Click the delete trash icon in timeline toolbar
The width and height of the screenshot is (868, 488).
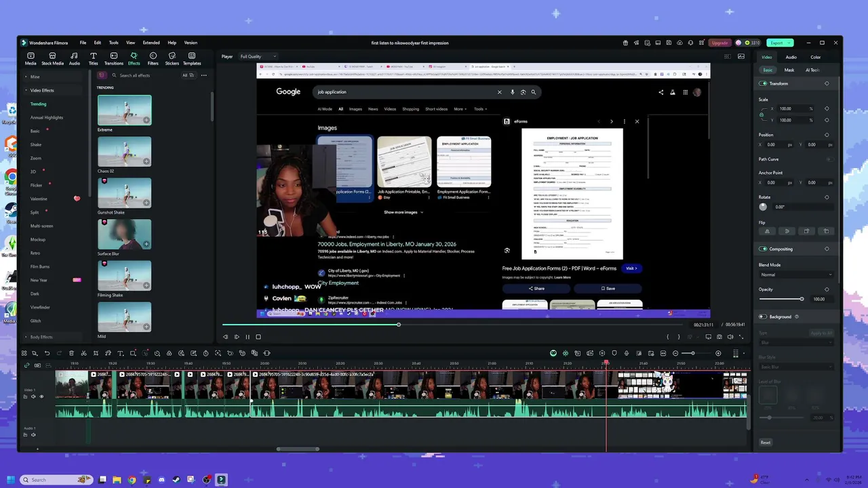71,353
